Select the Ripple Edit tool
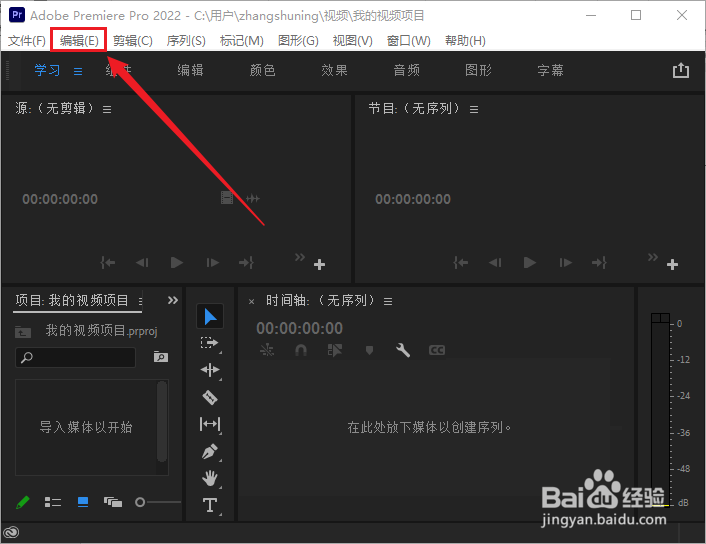Screen dimensions: 706x544 point(210,370)
